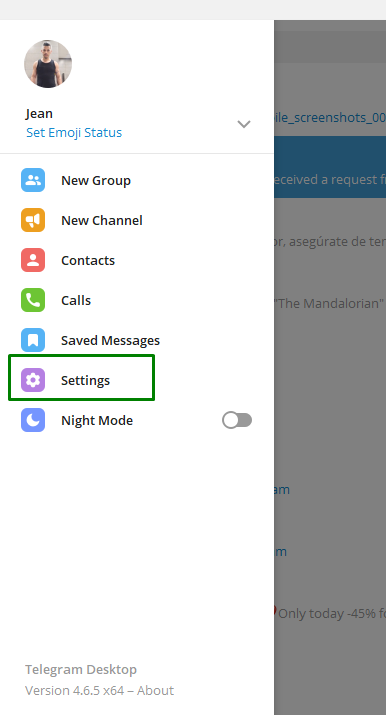
Task: Open the Settings menu label
Action: (x=85, y=380)
